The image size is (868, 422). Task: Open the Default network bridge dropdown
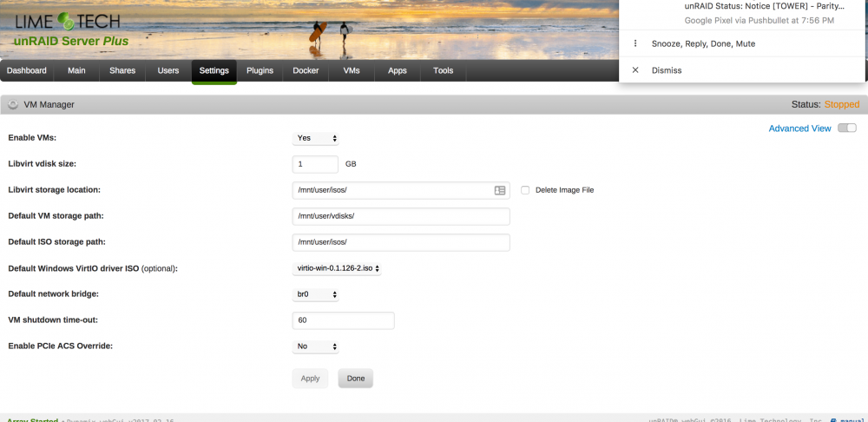[315, 294]
